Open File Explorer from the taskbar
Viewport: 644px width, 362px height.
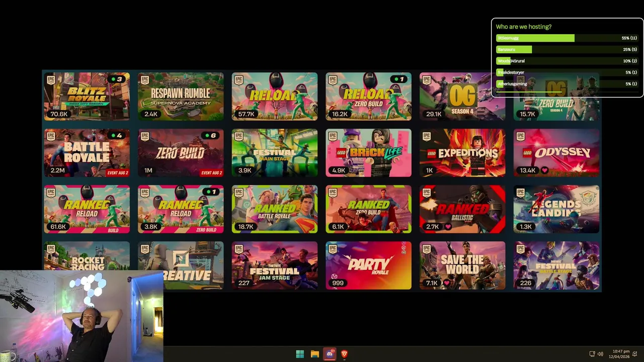click(x=315, y=354)
